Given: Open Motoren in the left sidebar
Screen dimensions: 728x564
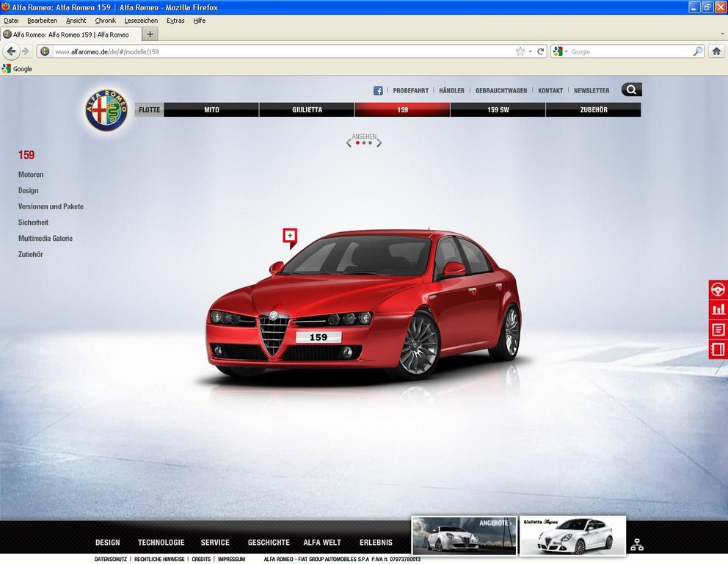Looking at the screenshot, I should click(31, 175).
